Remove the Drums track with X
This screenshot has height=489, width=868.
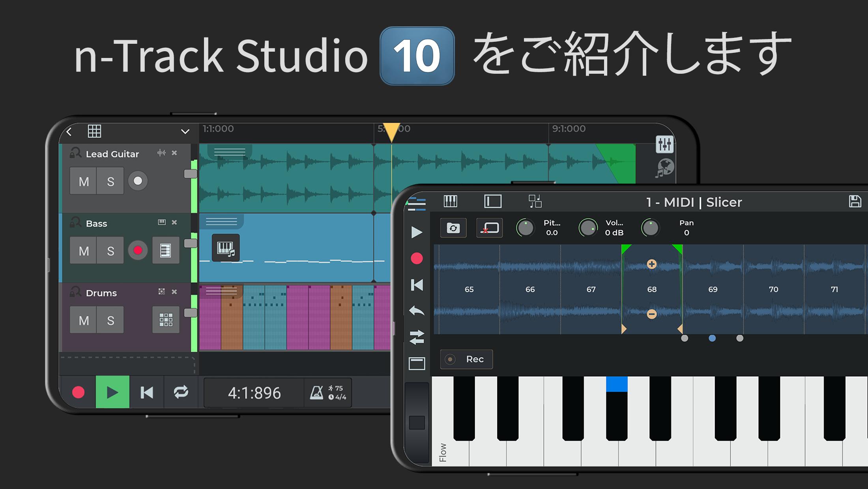pos(174,292)
